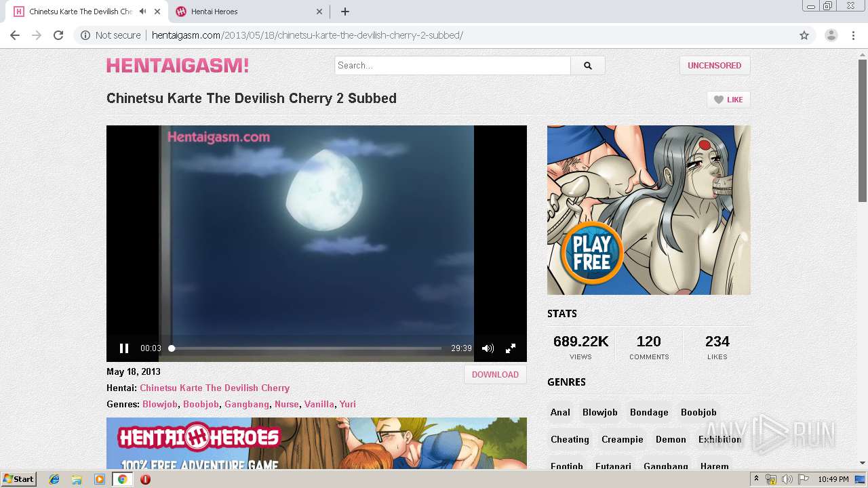
Task: Open the Chrome three-dot menu
Action: 853,35
